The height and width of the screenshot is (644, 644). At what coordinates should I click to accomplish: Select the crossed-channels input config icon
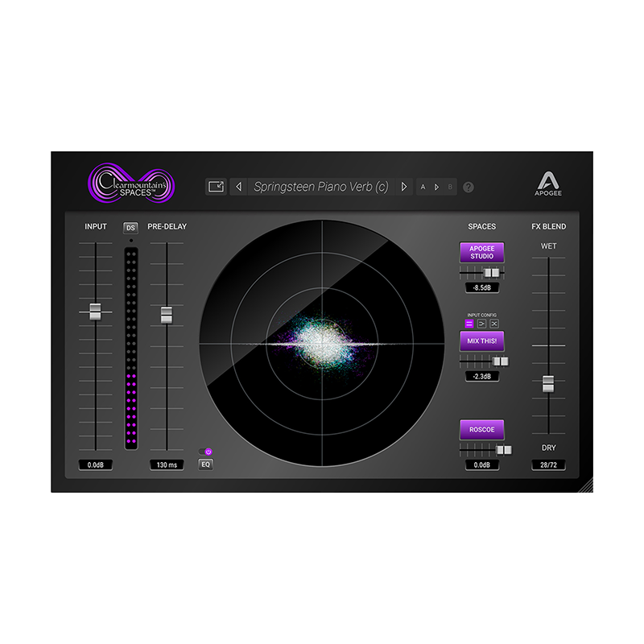493,324
